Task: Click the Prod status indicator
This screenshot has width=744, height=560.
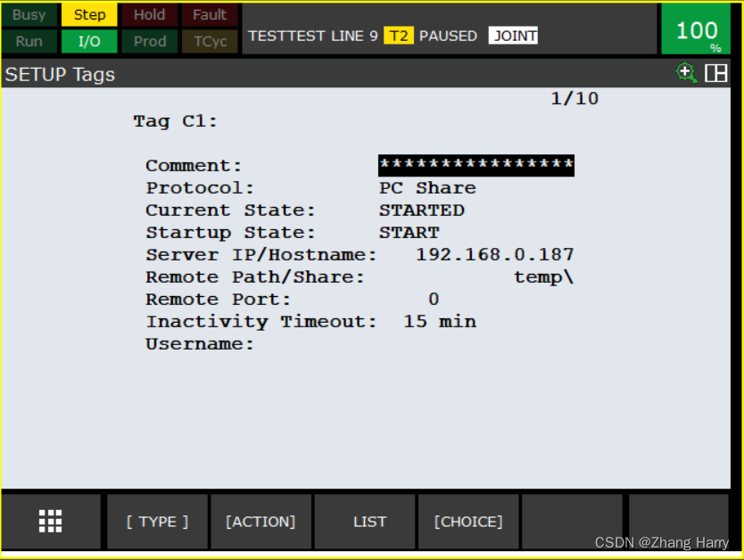Action: 150,41
